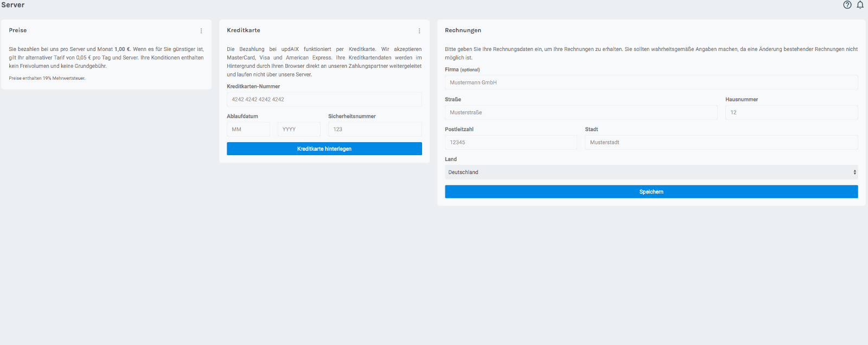
Task: Focus the Kreditkarten-Nummer input field
Action: coord(324,99)
